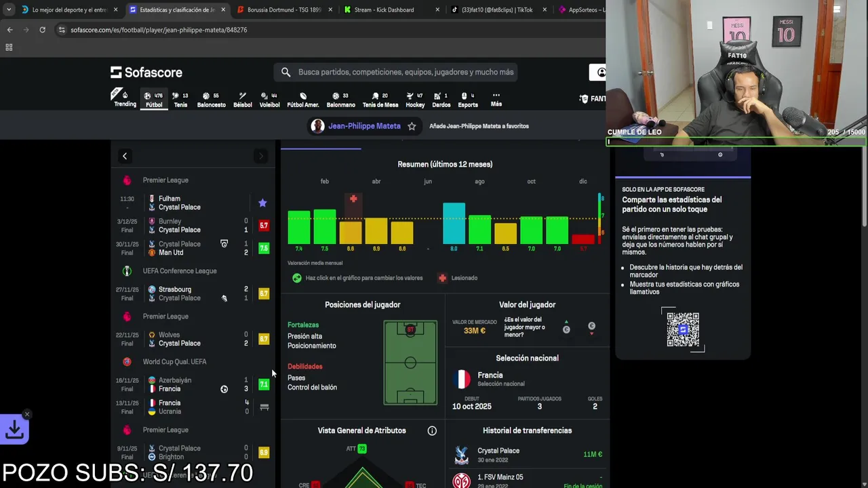Close the download overlay button

(26, 414)
